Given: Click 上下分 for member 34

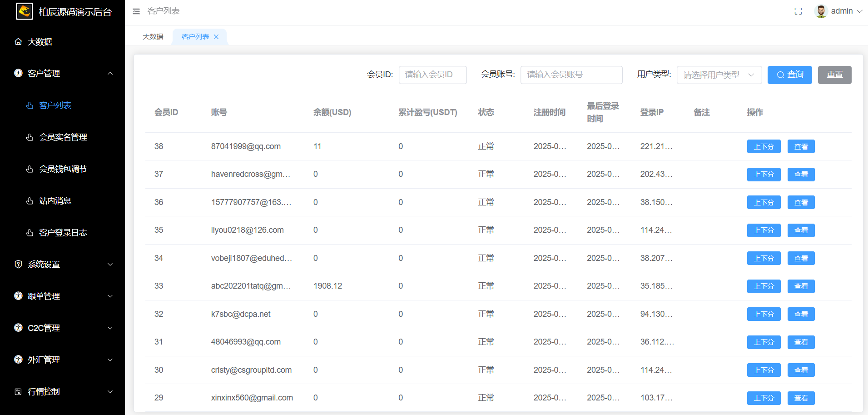Looking at the screenshot, I should click(764, 258).
